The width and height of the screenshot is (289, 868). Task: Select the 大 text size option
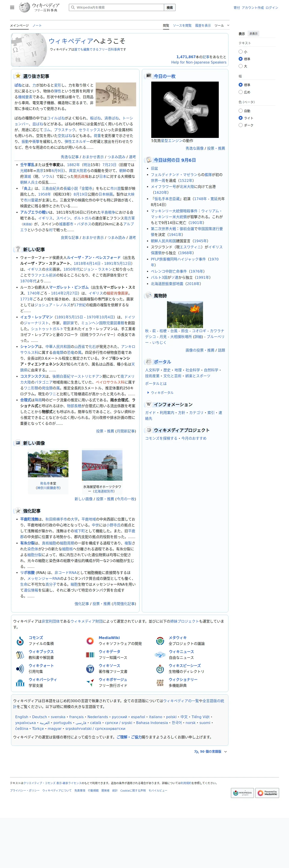241,66
